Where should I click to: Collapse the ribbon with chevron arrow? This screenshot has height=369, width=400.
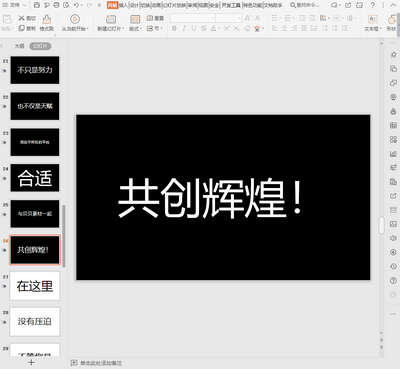click(394, 5)
